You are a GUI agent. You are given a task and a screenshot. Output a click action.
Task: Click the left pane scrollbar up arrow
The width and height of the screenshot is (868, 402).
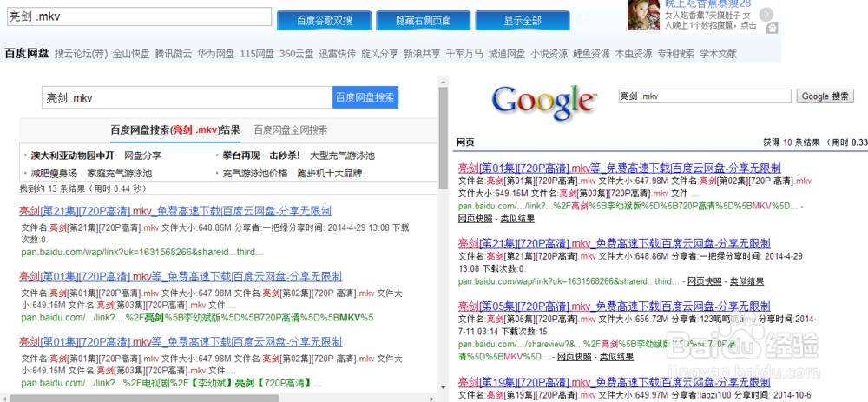point(443,82)
